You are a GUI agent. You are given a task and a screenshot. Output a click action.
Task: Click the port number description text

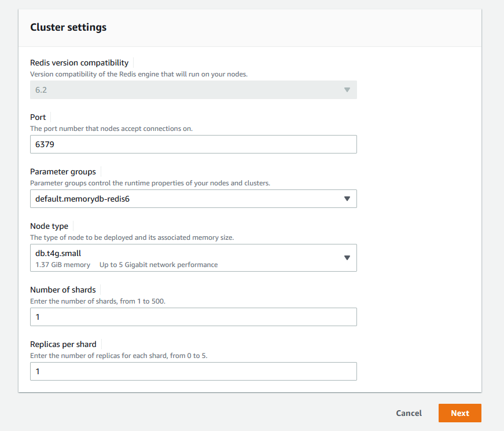[x=111, y=129]
